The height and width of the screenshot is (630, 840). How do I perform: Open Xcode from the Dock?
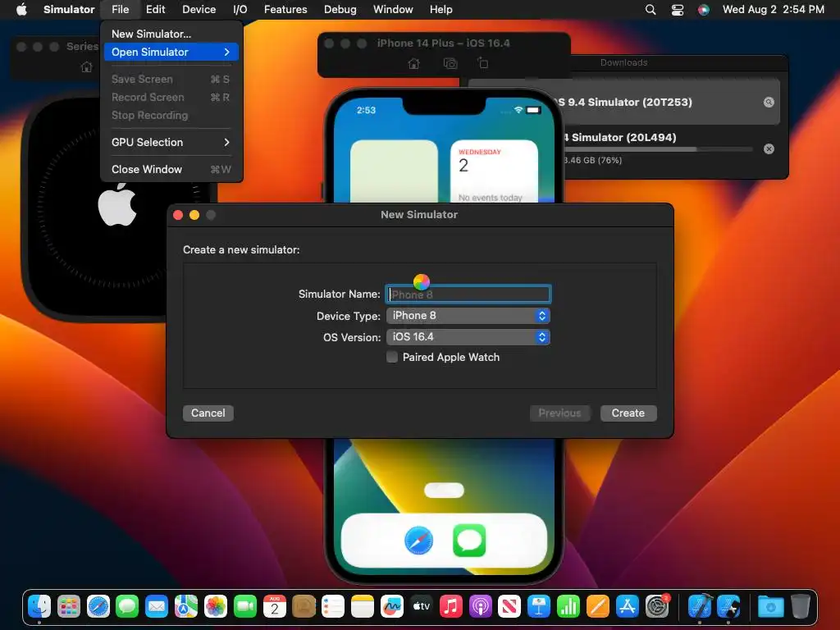click(700, 606)
